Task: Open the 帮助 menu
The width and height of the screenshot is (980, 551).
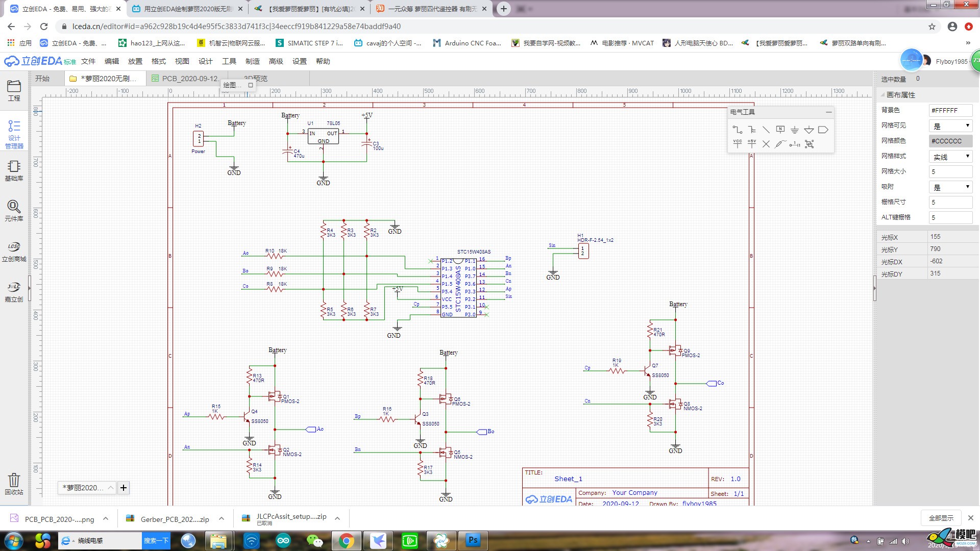Action: click(x=323, y=61)
